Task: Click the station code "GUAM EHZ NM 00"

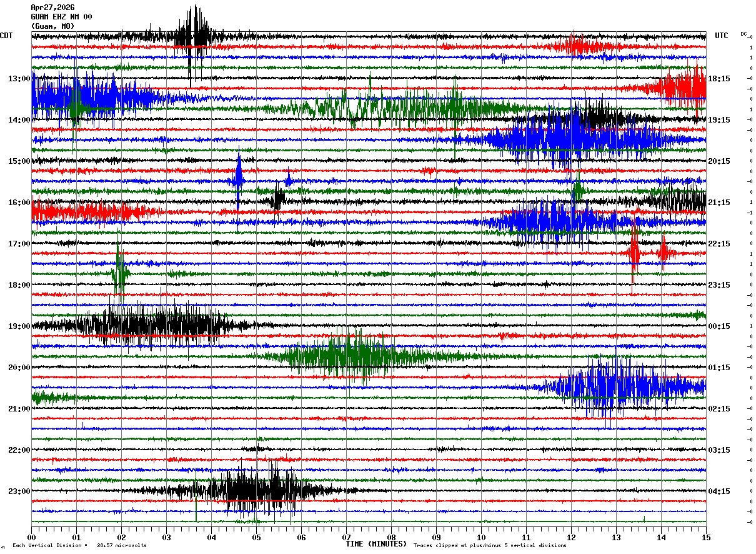Action: [x=61, y=17]
